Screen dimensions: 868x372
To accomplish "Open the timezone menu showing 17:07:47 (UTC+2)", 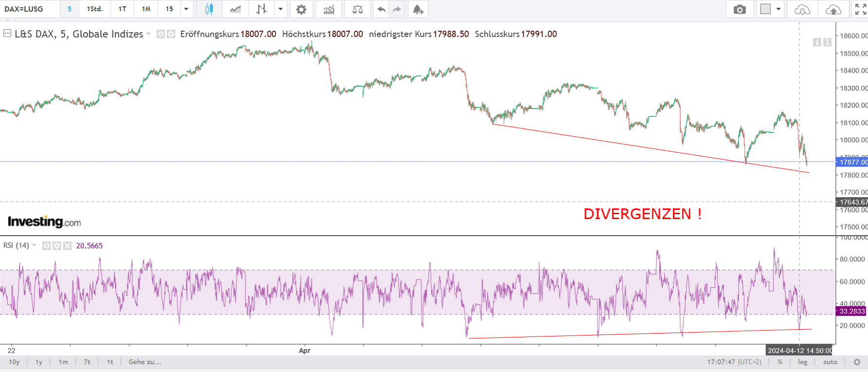I will pos(734,362).
